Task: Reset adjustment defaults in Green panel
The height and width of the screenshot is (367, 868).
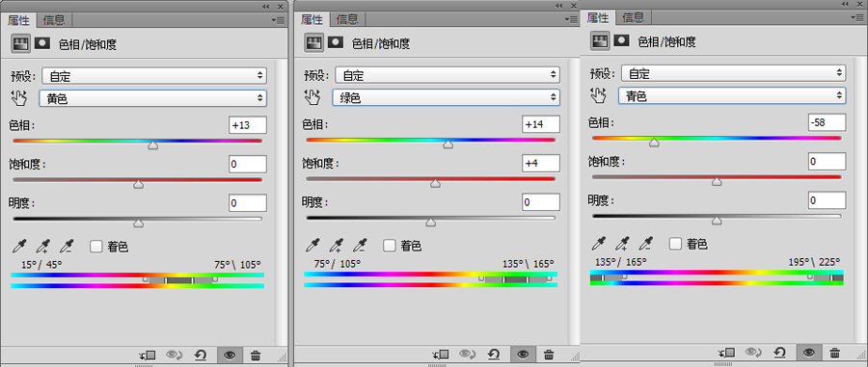Action: (495, 354)
